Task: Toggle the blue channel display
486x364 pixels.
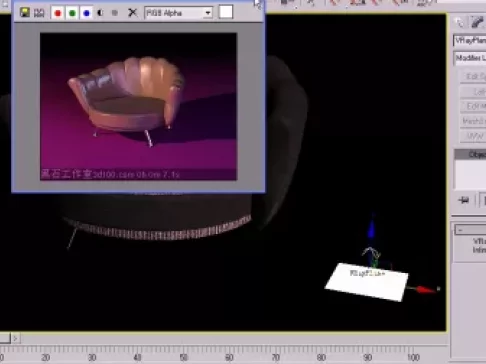Action: [87, 13]
